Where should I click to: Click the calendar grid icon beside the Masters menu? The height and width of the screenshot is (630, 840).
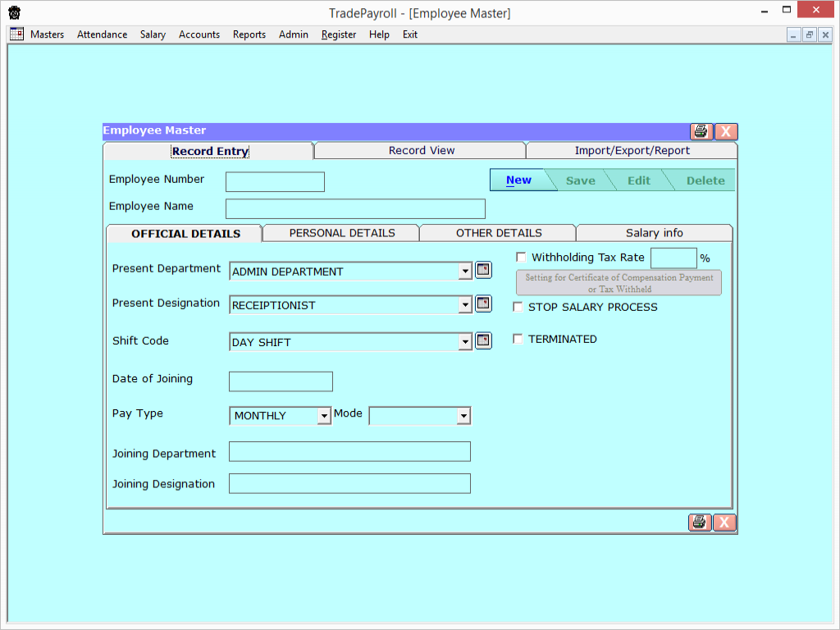point(16,34)
